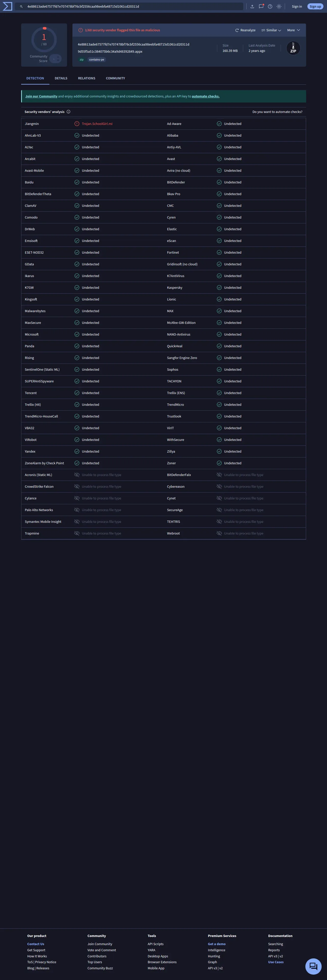Switch to the Detection tab
This screenshot has width=327, height=980.
35,78
